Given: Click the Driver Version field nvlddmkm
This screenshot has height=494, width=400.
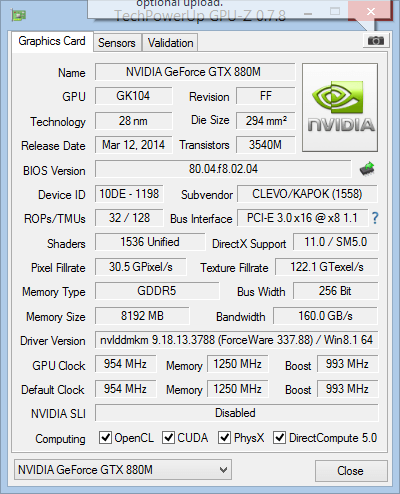Looking at the screenshot, I should point(236,340).
